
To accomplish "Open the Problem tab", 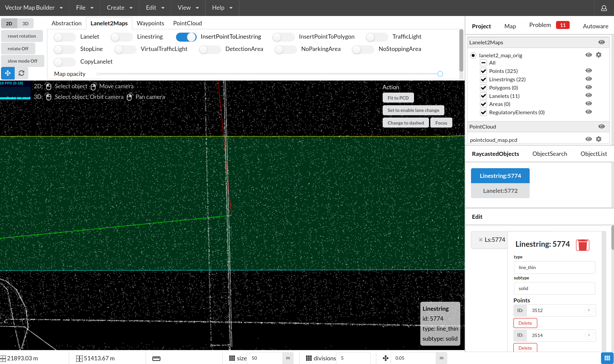I will pyautogui.click(x=540, y=25).
